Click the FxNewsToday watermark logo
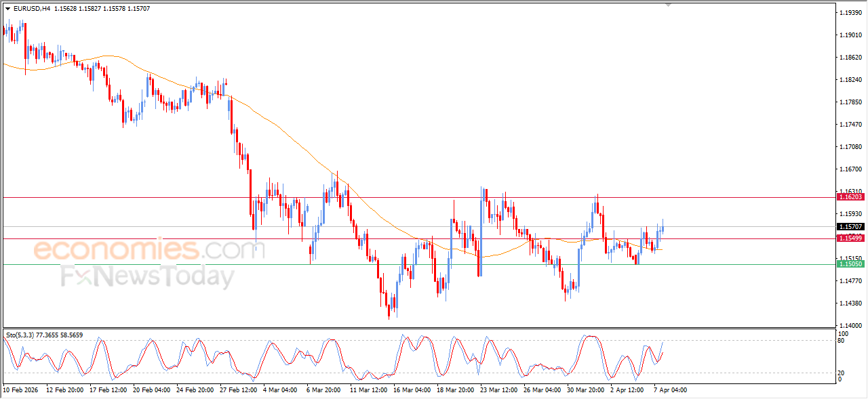Screen dimensions: 868x399 [x=147, y=277]
